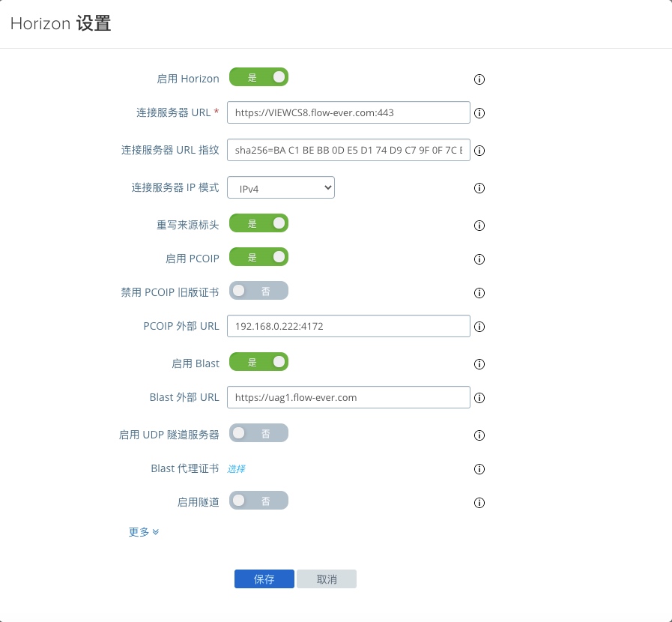The image size is (672, 622).
Task: Disable the 启用 Horizon toggle
Action: (258, 77)
